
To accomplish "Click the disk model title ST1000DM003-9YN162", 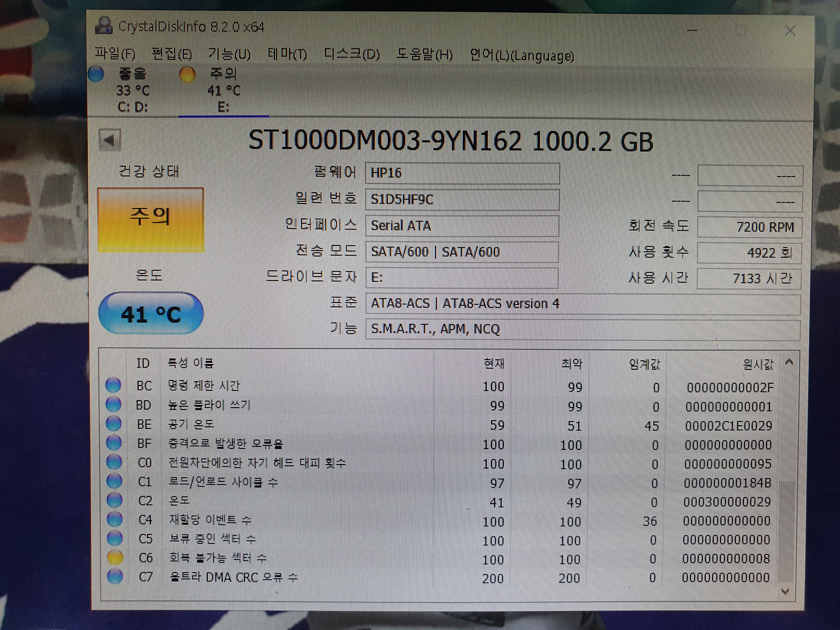I will pyautogui.click(x=385, y=141).
